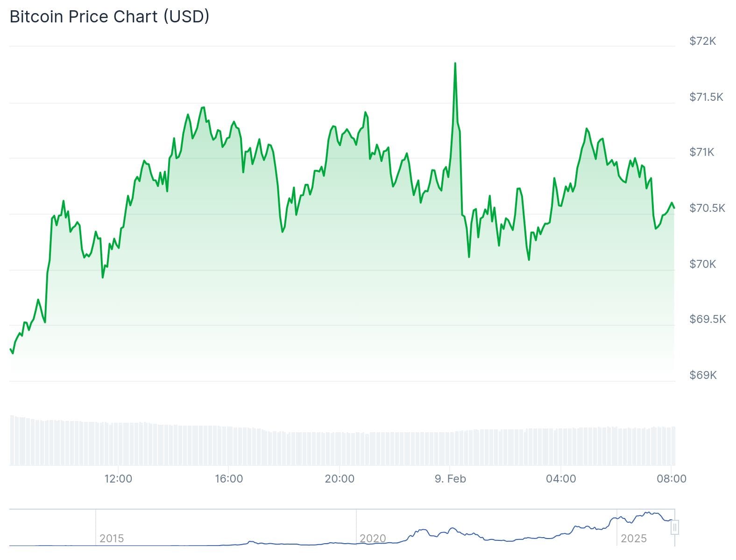Image resolution: width=736 pixels, height=560 pixels.
Task: Jump to 2015 in the navigator
Action: pyautogui.click(x=112, y=539)
